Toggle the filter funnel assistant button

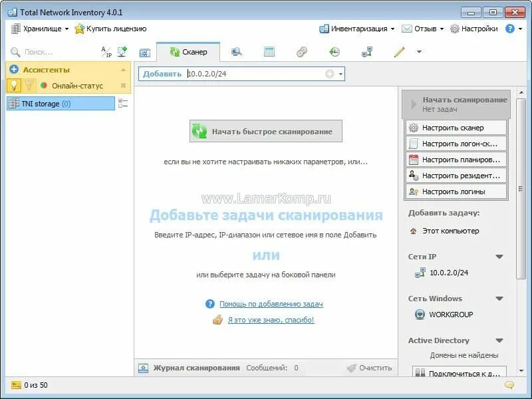click(x=29, y=85)
